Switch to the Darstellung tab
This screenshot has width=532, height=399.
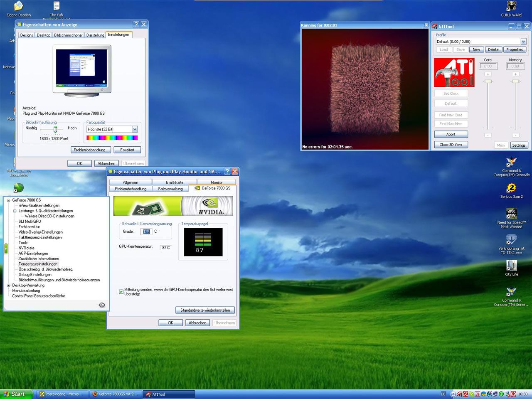coord(95,35)
